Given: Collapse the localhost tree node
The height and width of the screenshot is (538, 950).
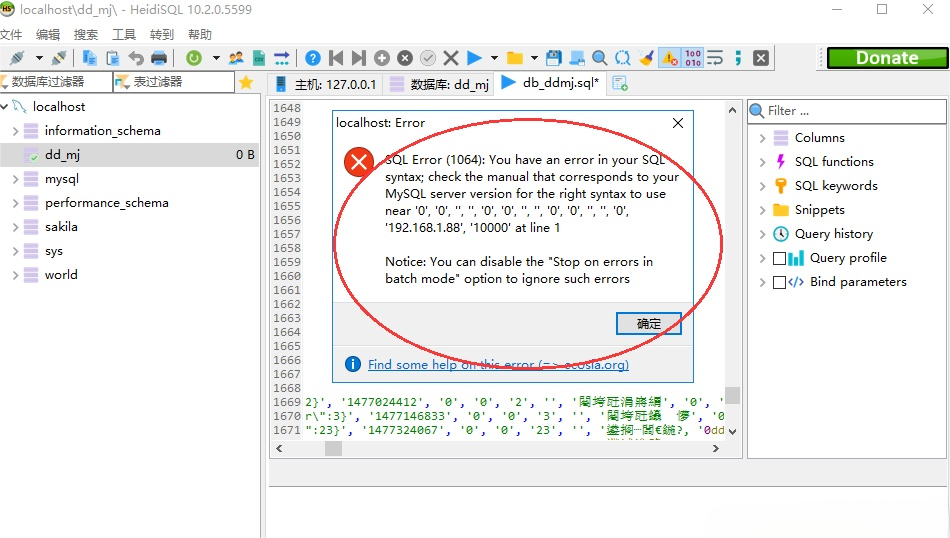Looking at the screenshot, I should 4,107.
